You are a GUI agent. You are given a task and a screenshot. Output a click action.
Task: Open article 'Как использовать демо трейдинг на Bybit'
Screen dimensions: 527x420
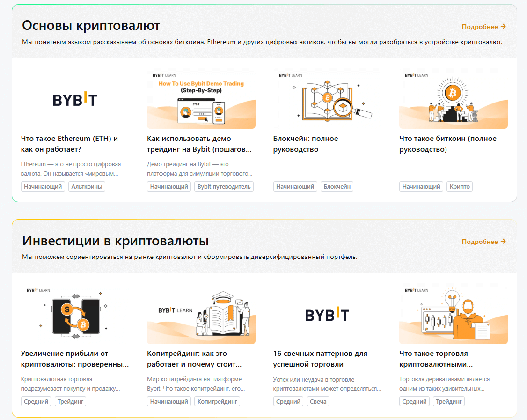pos(199,144)
